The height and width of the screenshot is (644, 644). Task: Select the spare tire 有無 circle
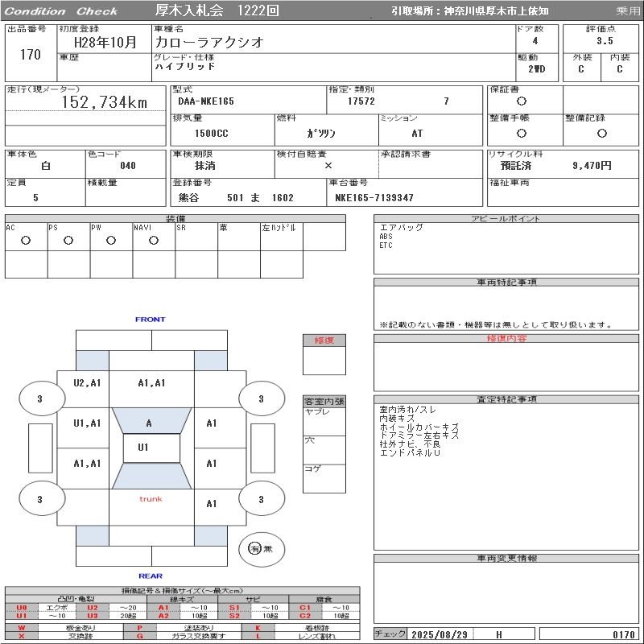262,549
